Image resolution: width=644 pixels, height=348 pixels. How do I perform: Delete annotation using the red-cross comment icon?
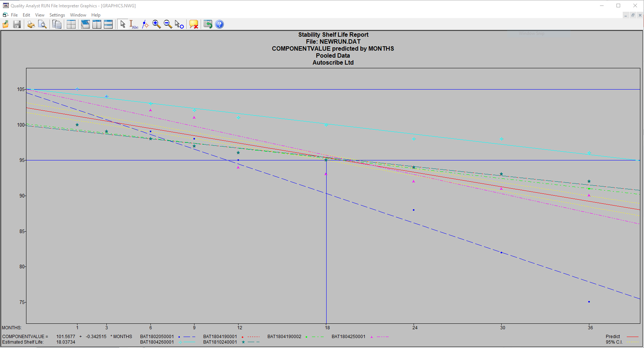(193, 24)
